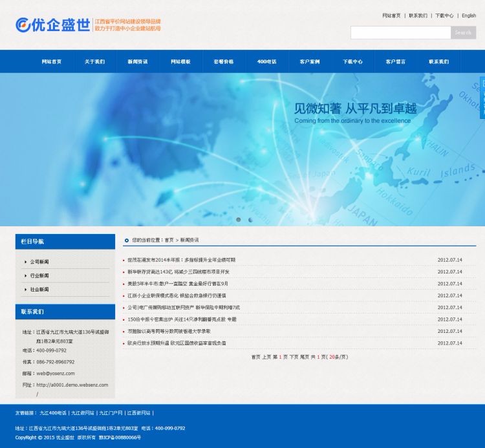Select the first banner slide dot

tap(238, 220)
